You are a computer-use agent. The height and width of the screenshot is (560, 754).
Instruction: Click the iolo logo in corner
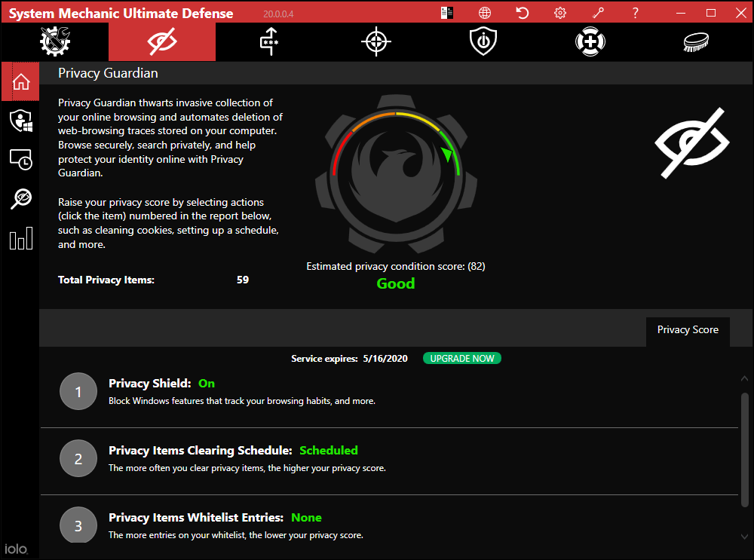(17, 549)
